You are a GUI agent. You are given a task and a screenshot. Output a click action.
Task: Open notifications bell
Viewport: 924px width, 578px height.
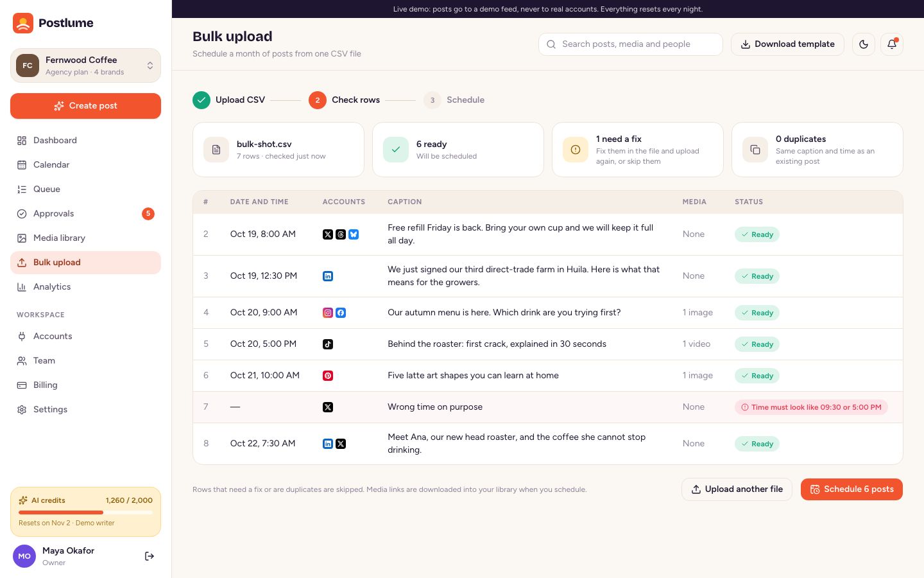pos(892,44)
